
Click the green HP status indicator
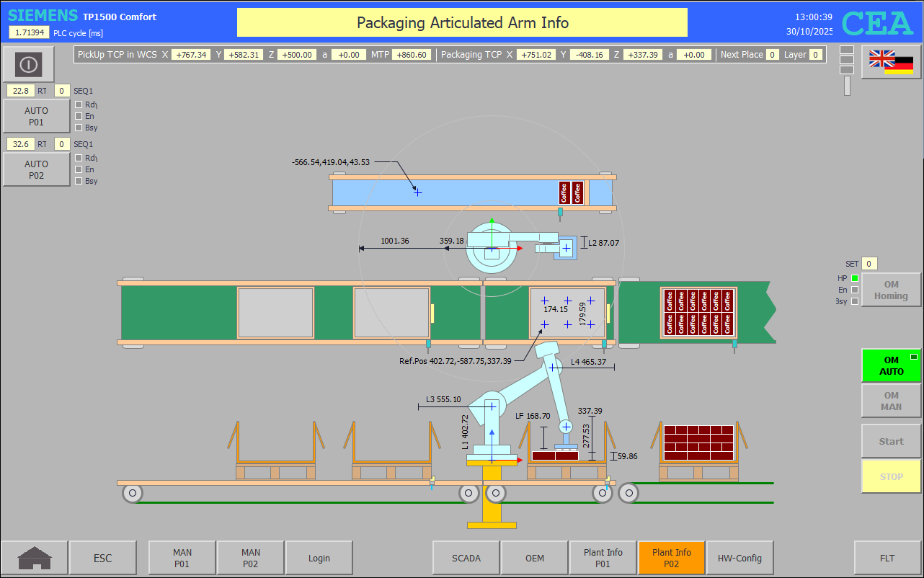pos(855,278)
